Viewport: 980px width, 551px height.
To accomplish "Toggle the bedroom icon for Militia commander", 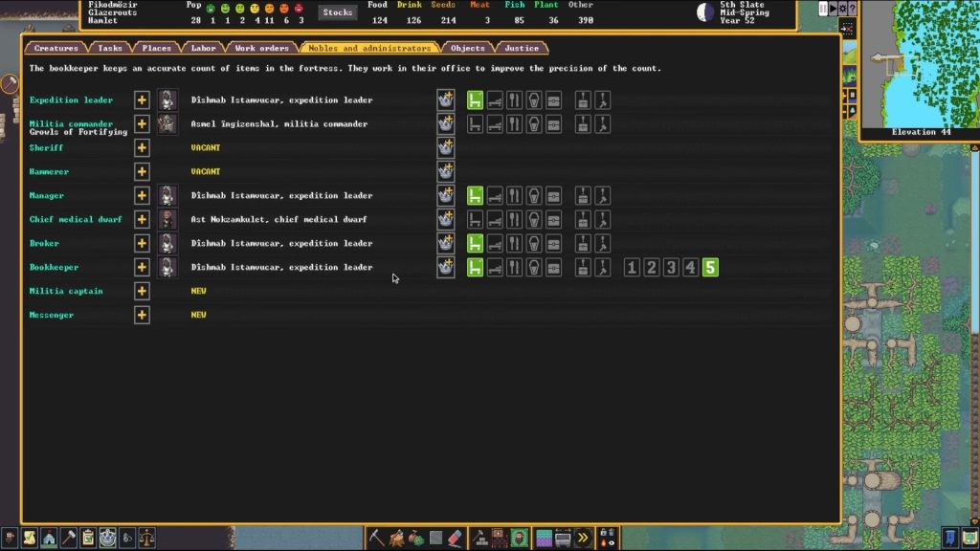I will [495, 123].
